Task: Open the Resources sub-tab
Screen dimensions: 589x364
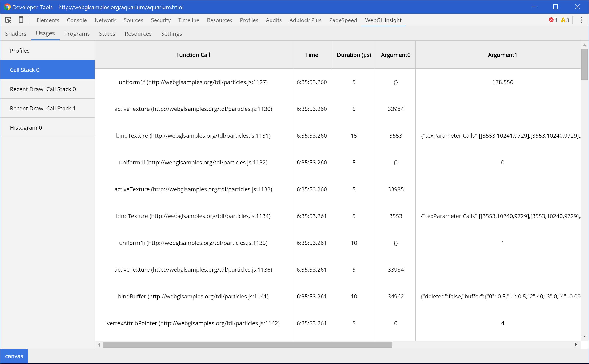Action: 138,34
